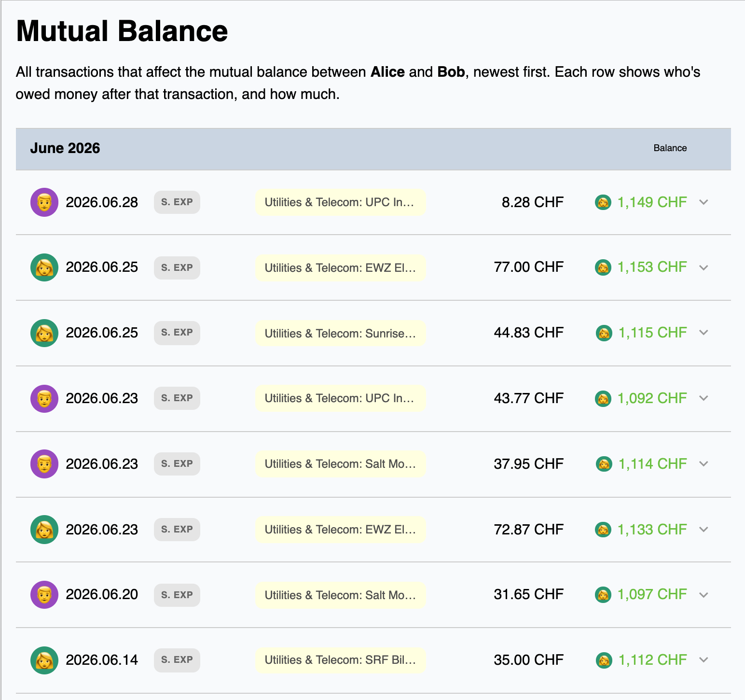The width and height of the screenshot is (745, 700).
Task: Select the 77.00 CHF amount
Action: (529, 267)
